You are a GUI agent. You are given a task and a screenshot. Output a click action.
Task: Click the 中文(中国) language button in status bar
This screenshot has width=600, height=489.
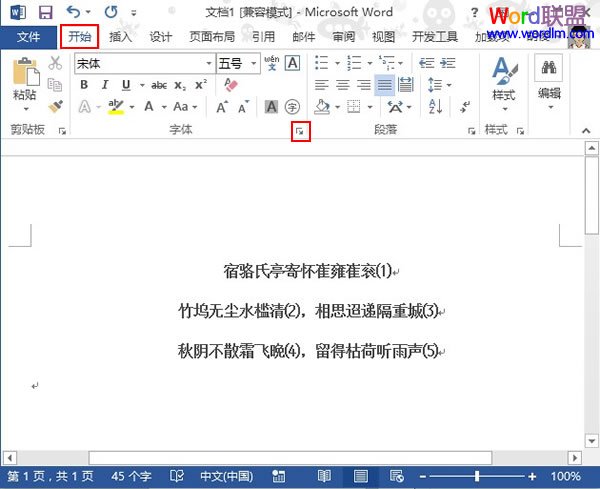(x=227, y=476)
